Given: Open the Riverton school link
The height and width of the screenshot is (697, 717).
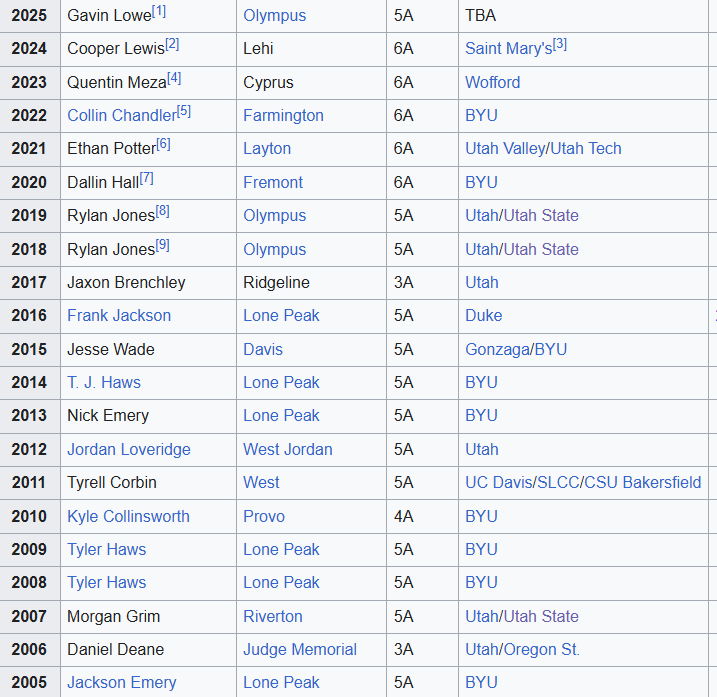Looking at the screenshot, I should click(x=273, y=617).
